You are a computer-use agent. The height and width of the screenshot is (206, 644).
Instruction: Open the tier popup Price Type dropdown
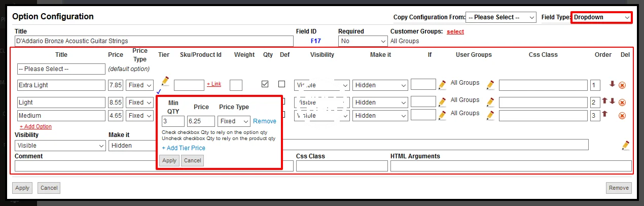pos(234,121)
